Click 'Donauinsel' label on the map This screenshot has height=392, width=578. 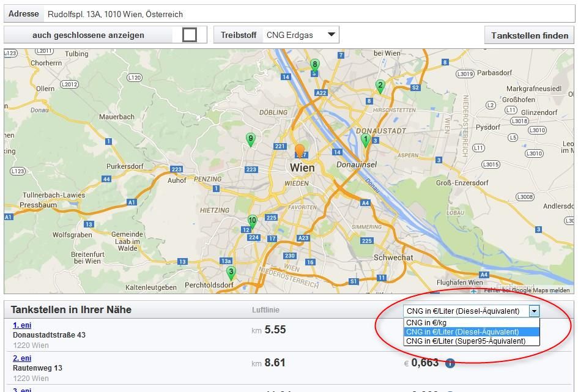click(357, 165)
